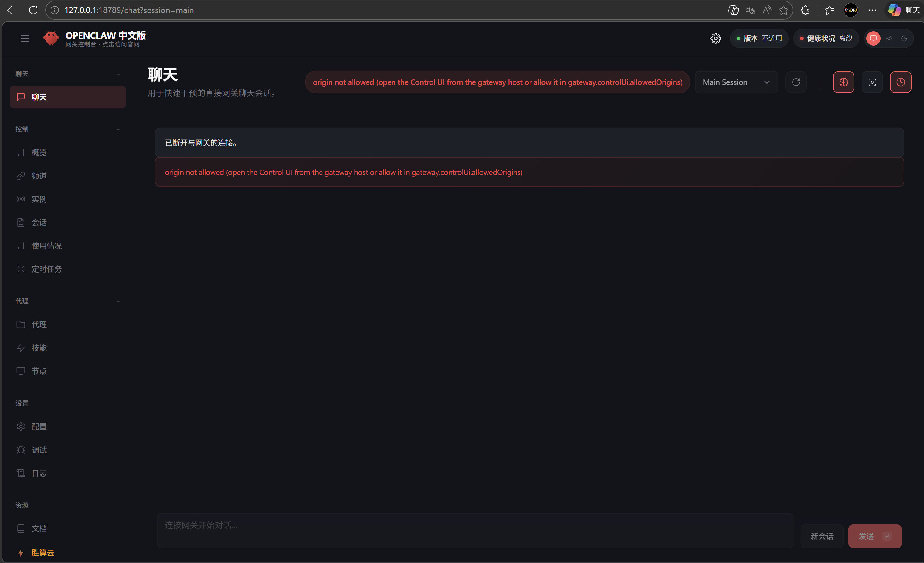Toggle focus mode with the scan-frame icon

872,82
